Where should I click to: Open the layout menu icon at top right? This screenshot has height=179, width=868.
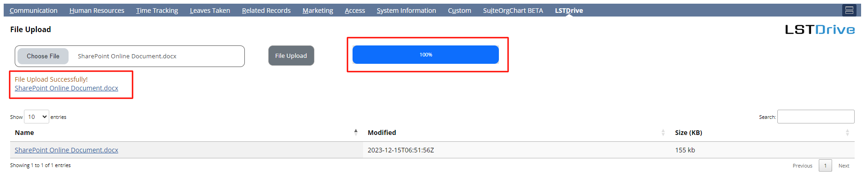pos(849,10)
